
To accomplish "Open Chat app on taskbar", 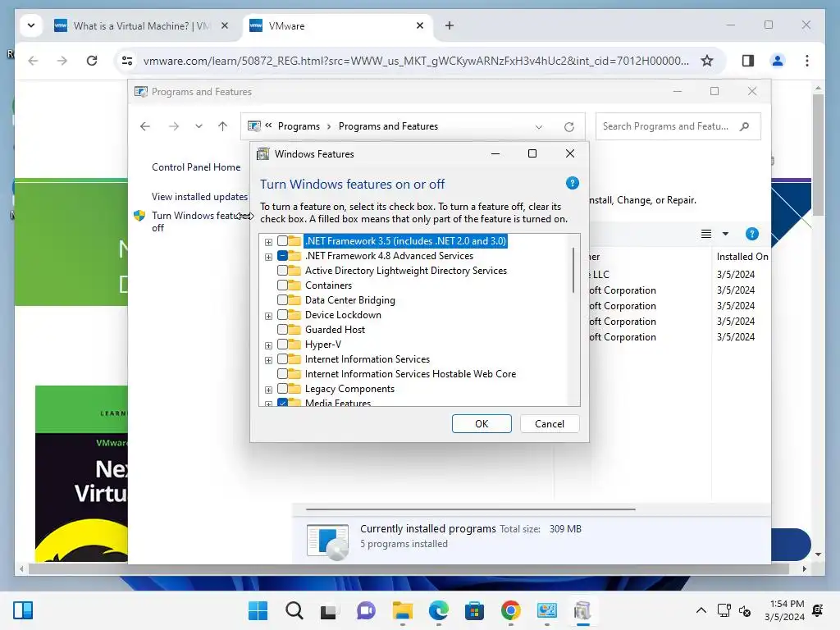I will point(366,610).
